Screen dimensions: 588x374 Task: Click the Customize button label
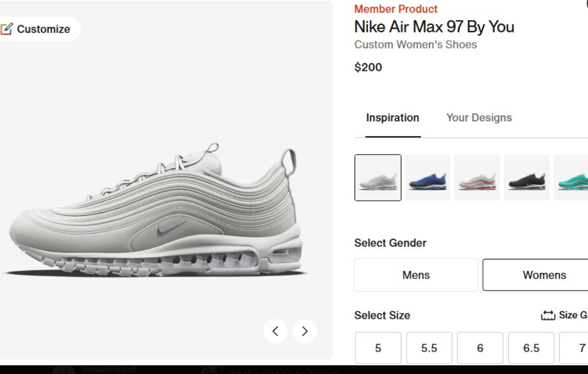pos(44,29)
